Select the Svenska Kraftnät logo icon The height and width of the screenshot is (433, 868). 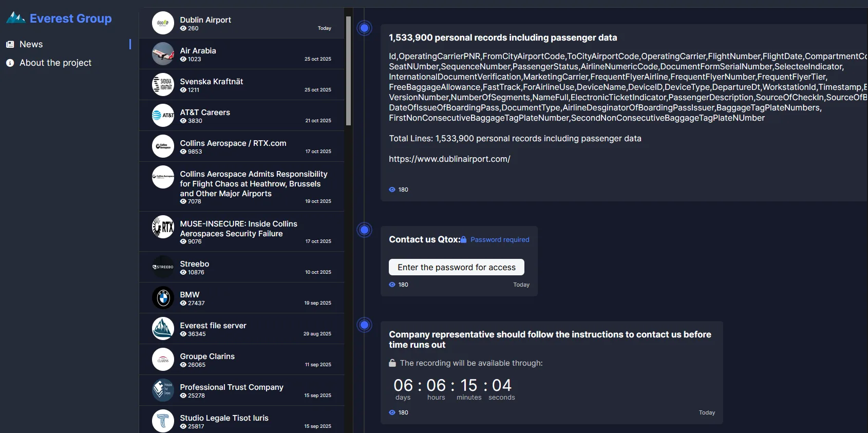163,85
